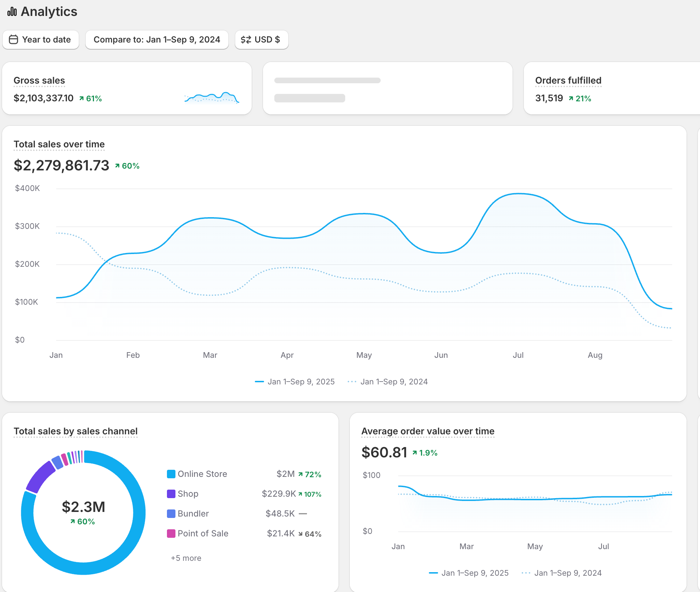Viewport: 700px width, 592px height.
Task: Click the down arrow beside Point of Sale 64%
Action: point(300,534)
